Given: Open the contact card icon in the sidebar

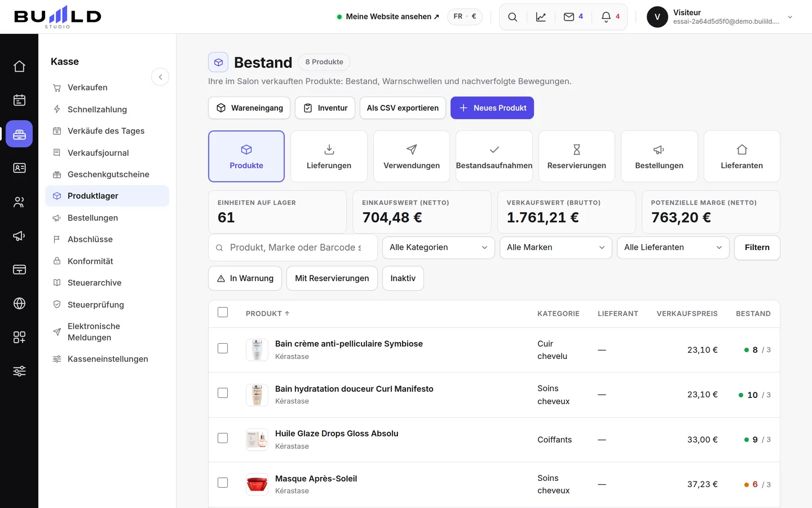Looking at the screenshot, I should click(19, 168).
